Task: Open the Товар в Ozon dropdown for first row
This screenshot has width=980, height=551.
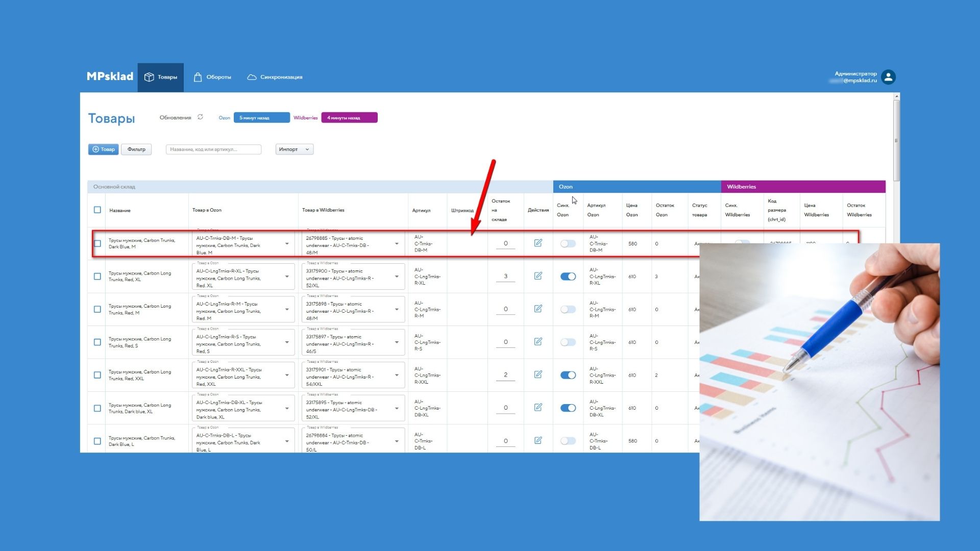Action: [x=288, y=243]
